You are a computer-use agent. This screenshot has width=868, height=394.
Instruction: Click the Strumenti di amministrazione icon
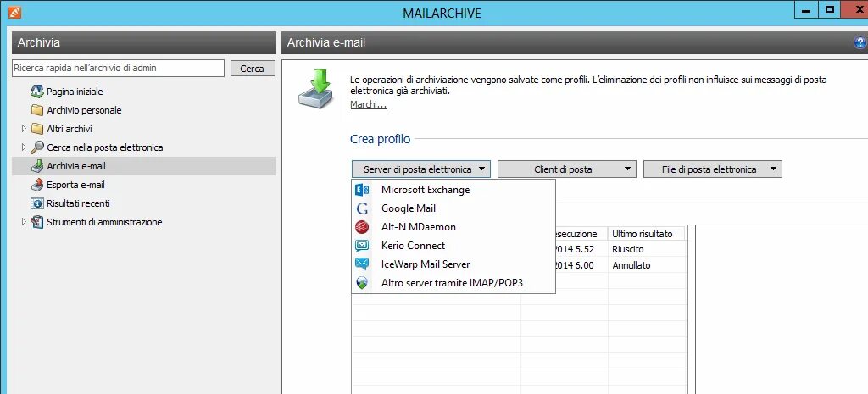pyautogui.click(x=37, y=222)
